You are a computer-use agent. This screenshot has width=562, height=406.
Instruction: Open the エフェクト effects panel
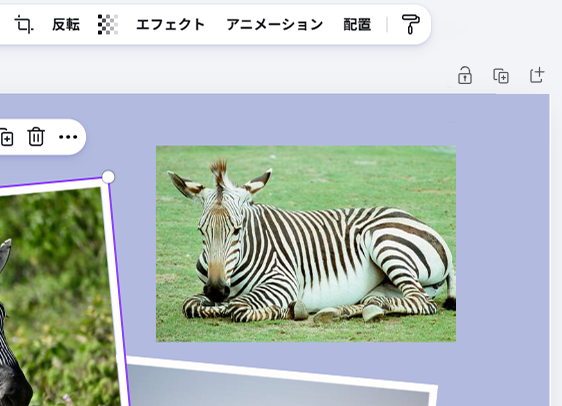coord(170,25)
